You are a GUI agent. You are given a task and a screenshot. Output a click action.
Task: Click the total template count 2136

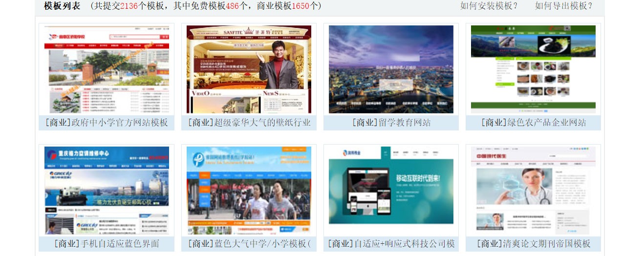(x=129, y=6)
